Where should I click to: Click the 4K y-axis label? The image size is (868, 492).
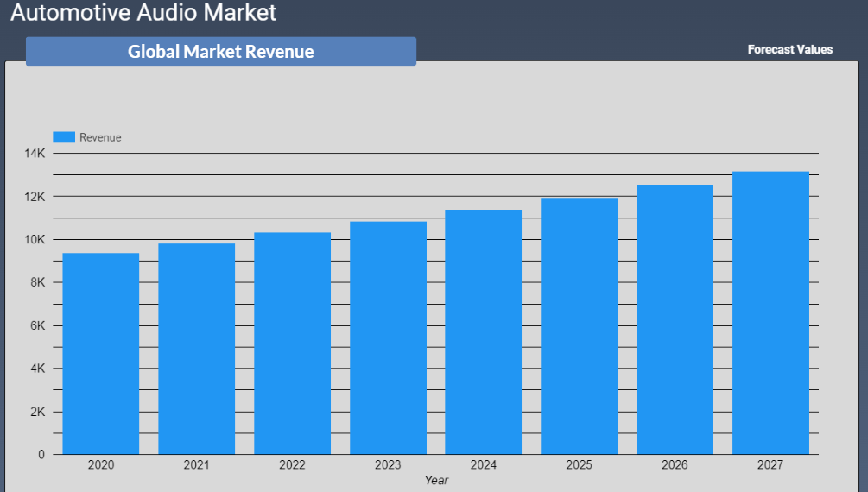pos(38,368)
